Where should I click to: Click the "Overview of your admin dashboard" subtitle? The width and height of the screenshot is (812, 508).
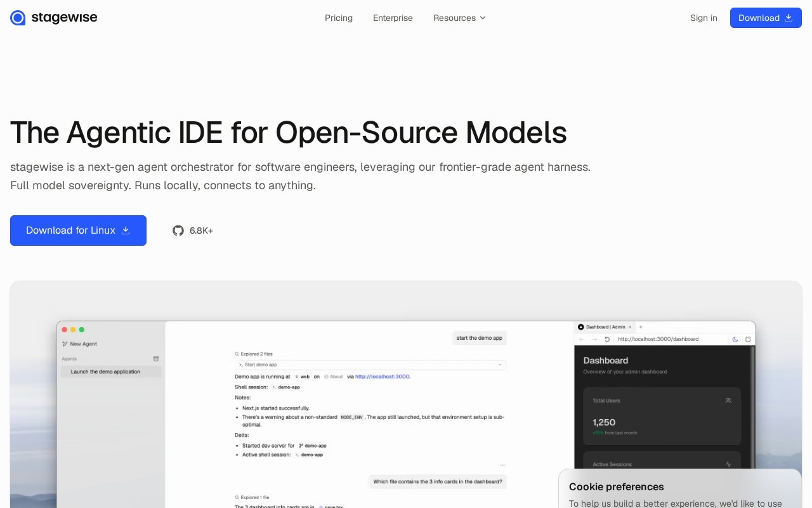pos(625,371)
